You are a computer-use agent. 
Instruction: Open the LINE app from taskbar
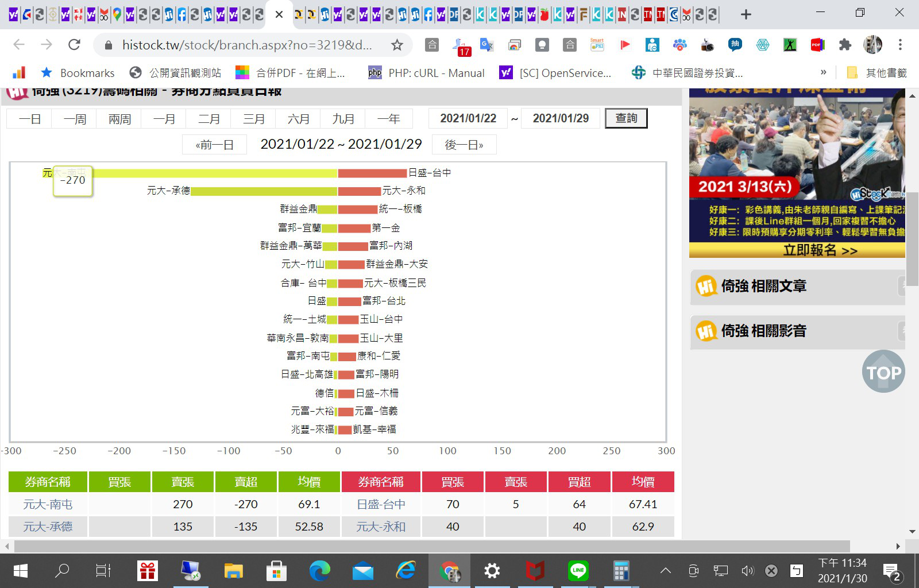[x=578, y=571]
